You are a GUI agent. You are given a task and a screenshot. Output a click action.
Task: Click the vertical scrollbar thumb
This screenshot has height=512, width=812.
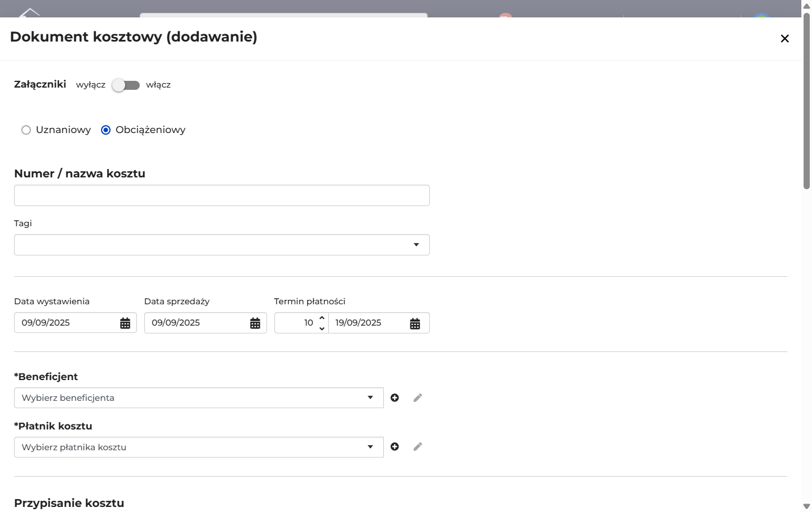tap(806, 101)
